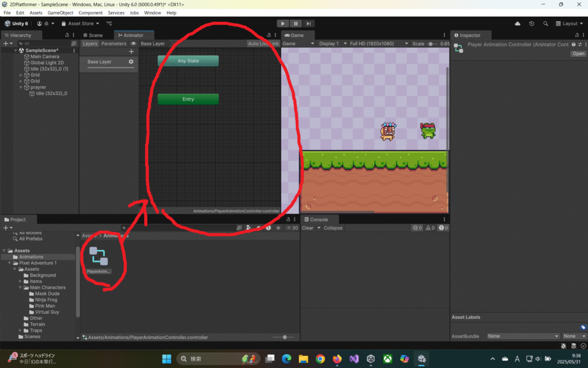The width and height of the screenshot is (588, 368).
Task: Select Main Camera in Hierarchy
Action: [x=45, y=56]
